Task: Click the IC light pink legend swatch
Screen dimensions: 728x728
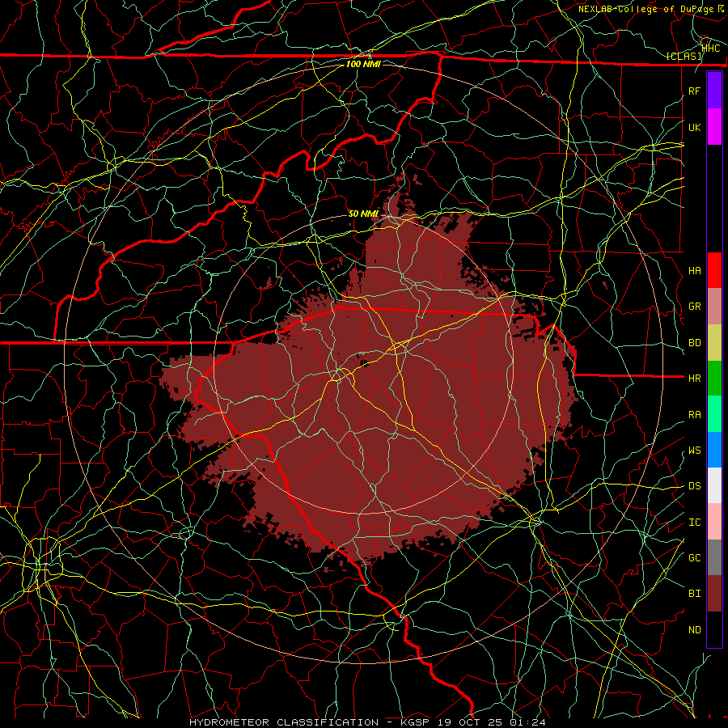Action: click(x=714, y=522)
